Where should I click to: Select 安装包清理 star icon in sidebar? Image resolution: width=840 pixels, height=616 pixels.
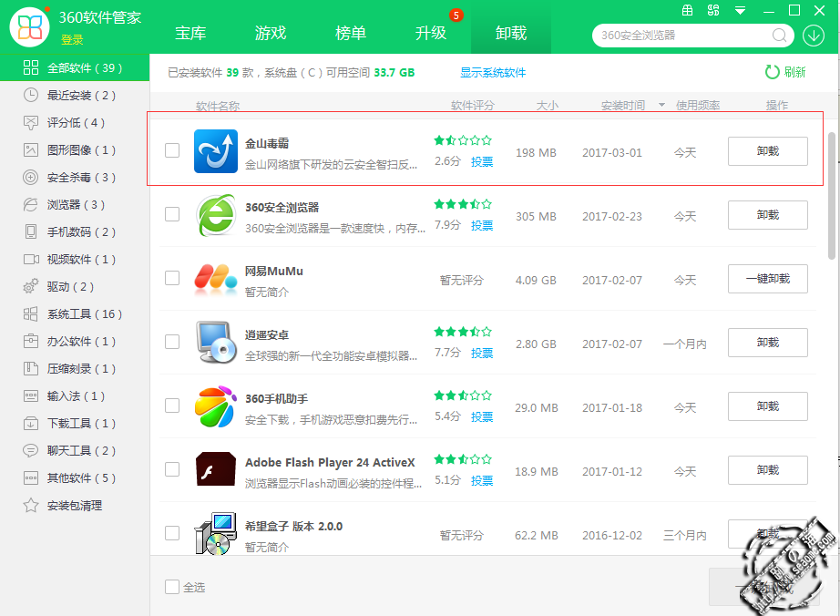31,505
